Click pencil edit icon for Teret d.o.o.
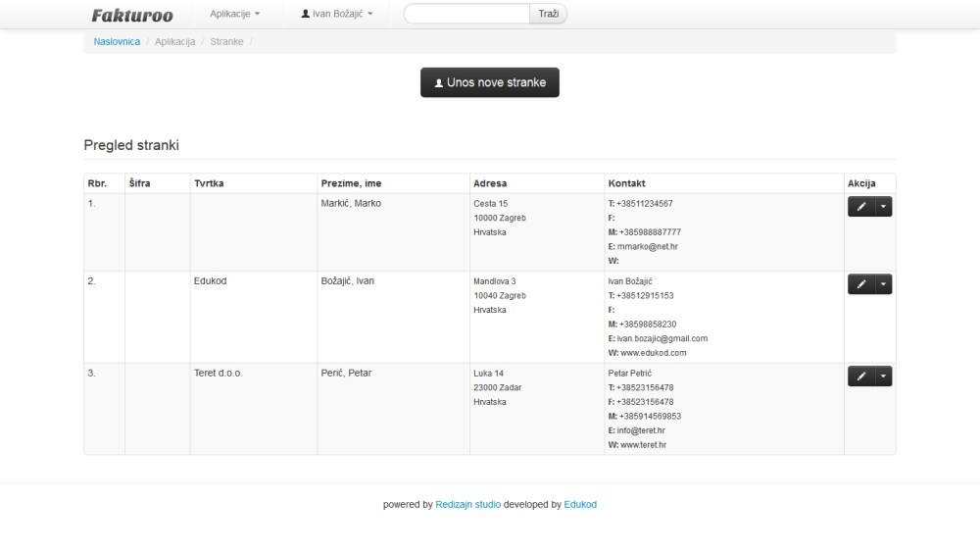Image resolution: width=980 pixels, height=552 pixels. click(x=861, y=376)
